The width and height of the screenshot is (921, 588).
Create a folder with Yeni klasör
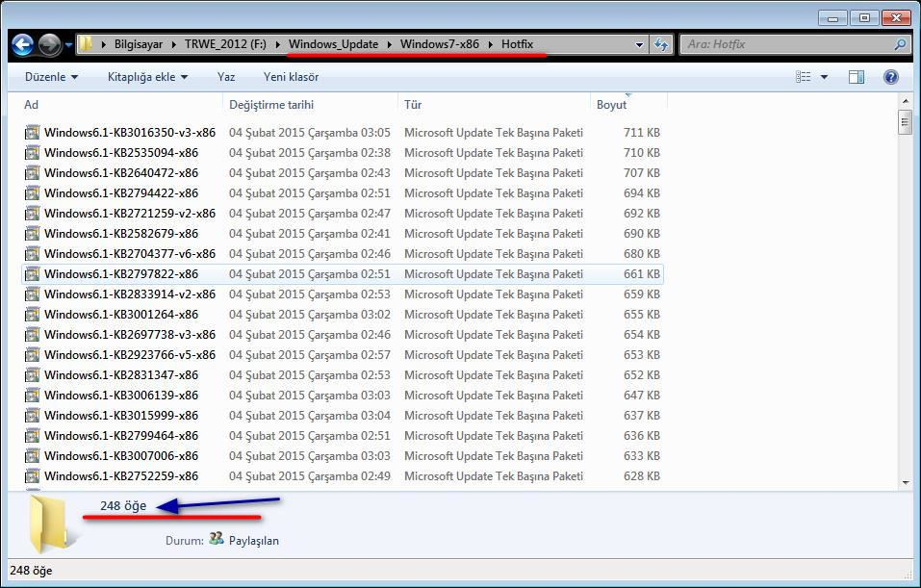[x=291, y=77]
